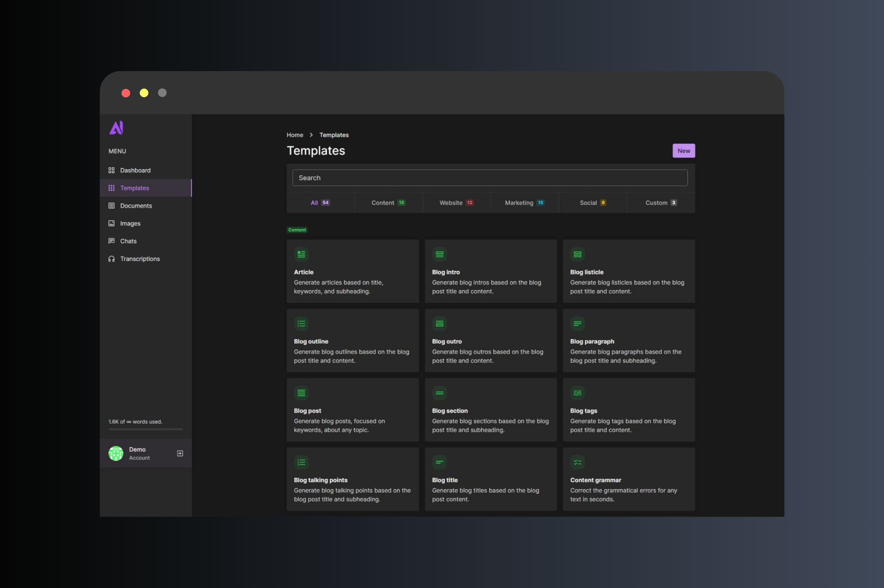Click the words used progress bar
Viewport: 884px width, 588px height.
click(x=145, y=430)
